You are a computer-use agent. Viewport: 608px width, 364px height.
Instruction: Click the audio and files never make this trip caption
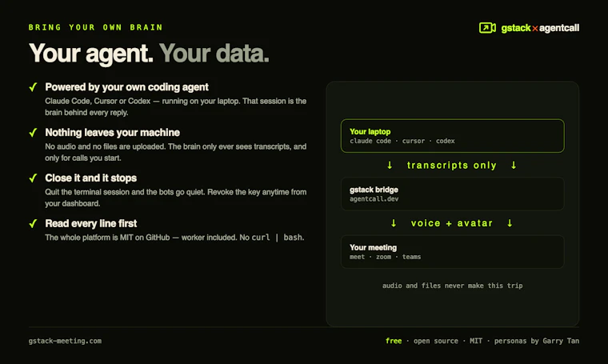(453, 286)
